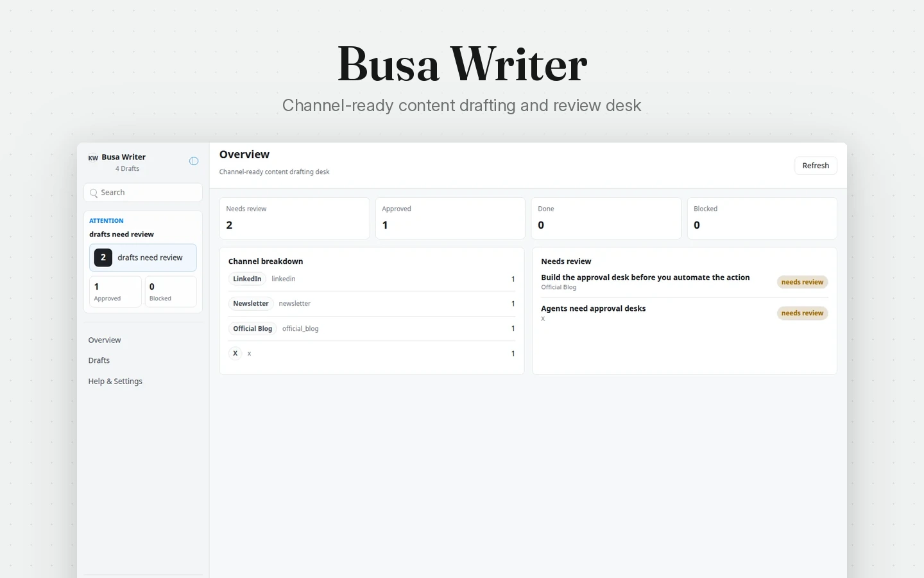Open the sidebar Blocked count tile
The height and width of the screenshot is (578, 924).
pyautogui.click(x=171, y=292)
